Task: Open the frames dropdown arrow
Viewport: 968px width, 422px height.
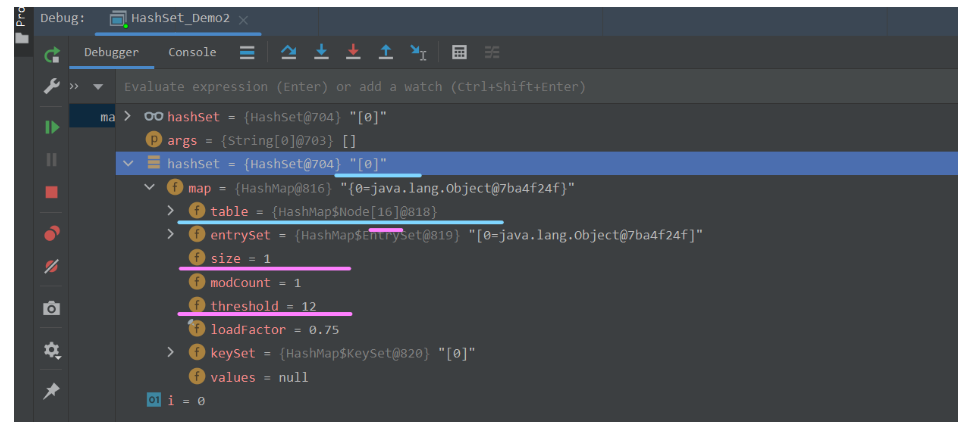Action: 98,87
